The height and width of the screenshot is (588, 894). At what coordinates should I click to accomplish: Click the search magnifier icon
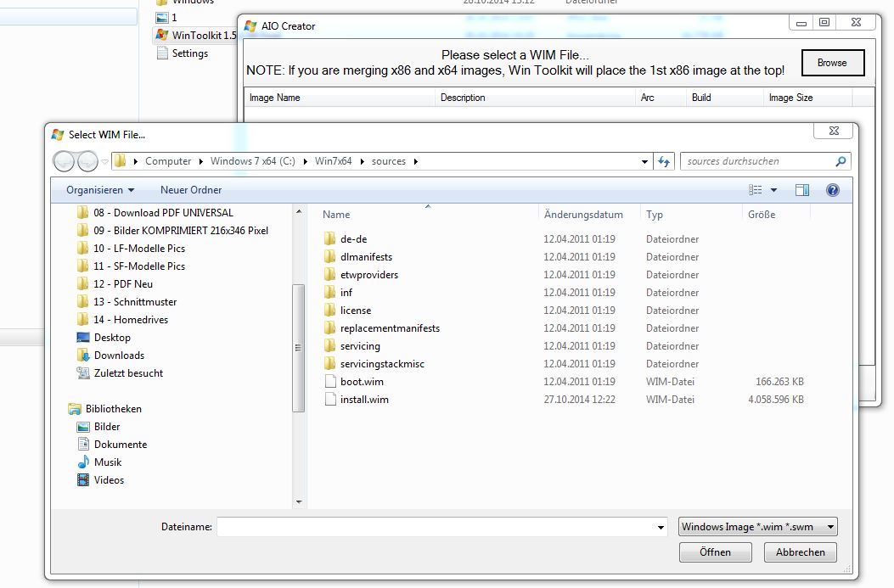click(841, 161)
